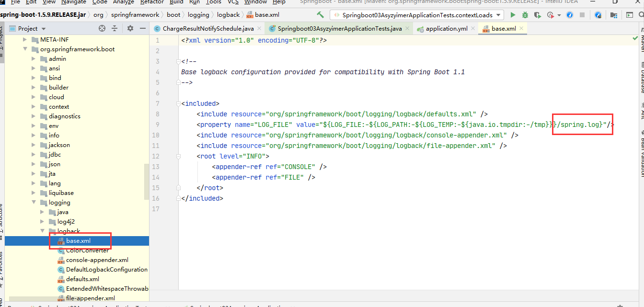This screenshot has width=644, height=307.
Task: Close the base.xml editor tab
Action: [x=522, y=29]
